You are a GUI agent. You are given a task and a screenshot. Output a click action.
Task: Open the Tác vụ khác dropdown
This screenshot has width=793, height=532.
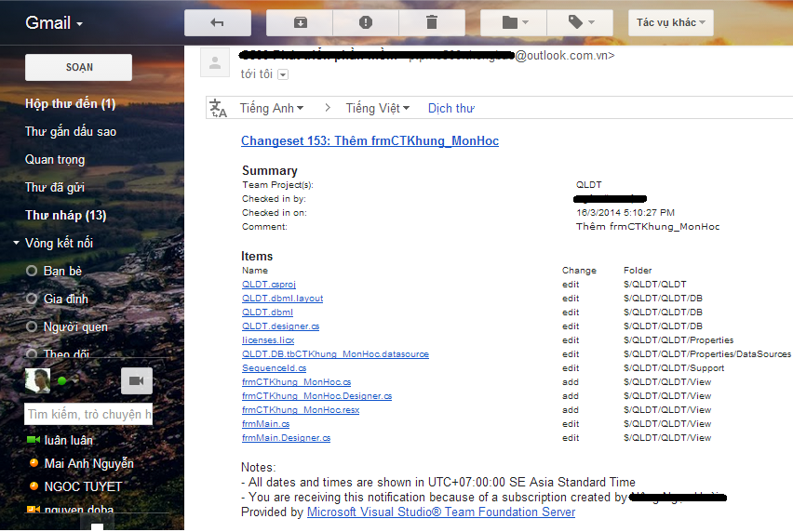coord(670,22)
